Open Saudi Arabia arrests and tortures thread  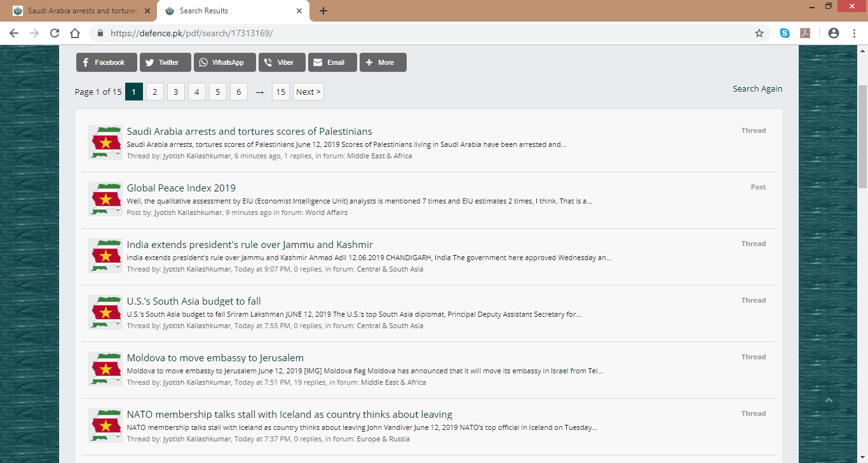(x=249, y=132)
